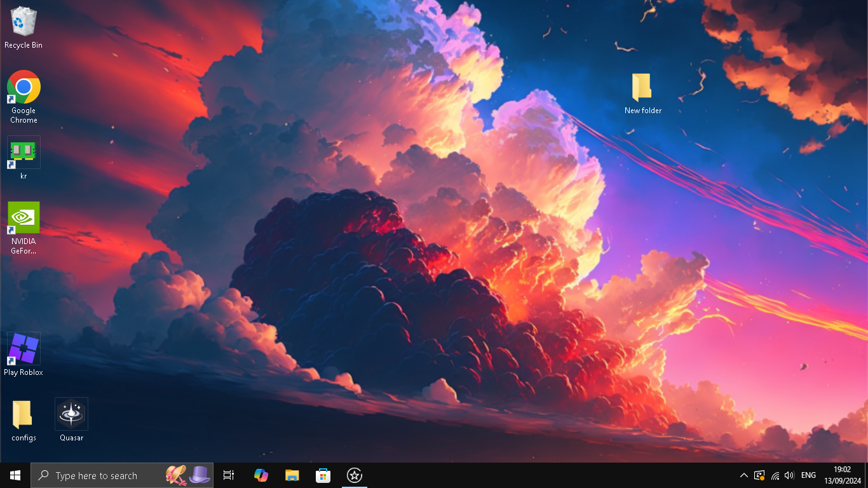Select the configs folder
Screen dimensions: 868x488
(24, 421)
